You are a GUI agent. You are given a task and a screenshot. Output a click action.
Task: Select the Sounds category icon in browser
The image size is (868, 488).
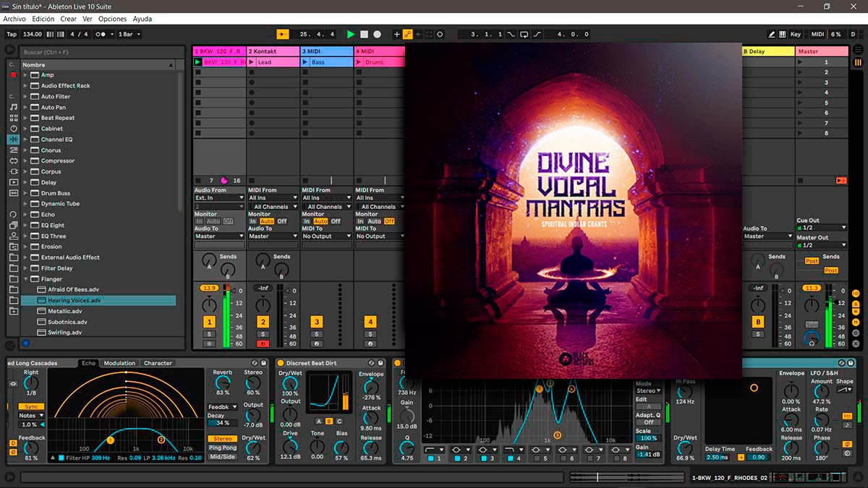coord(13,106)
